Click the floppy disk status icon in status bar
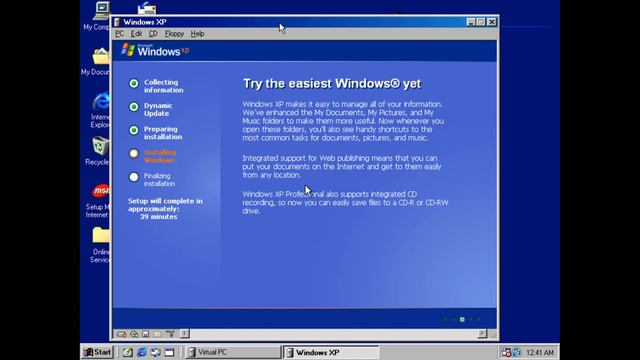Viewport: 640px width, 360px height. [145, 334]
